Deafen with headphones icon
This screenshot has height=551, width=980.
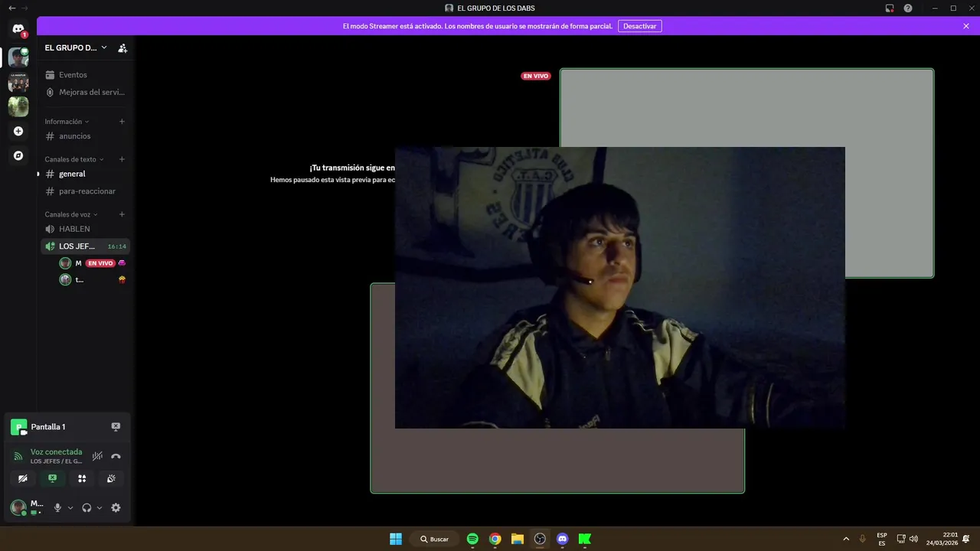(x=87, y=507)
